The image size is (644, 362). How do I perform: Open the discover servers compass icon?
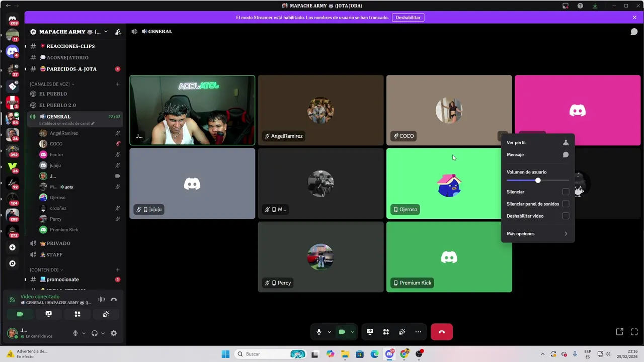click(13, 263)
